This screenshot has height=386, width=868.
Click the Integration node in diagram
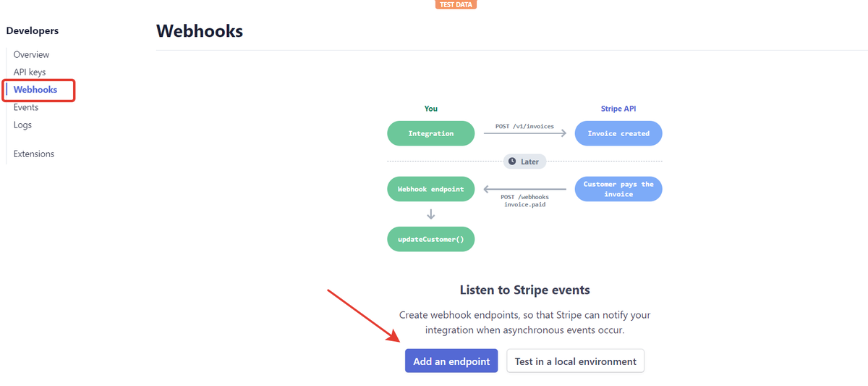click(x=431, y=133)
